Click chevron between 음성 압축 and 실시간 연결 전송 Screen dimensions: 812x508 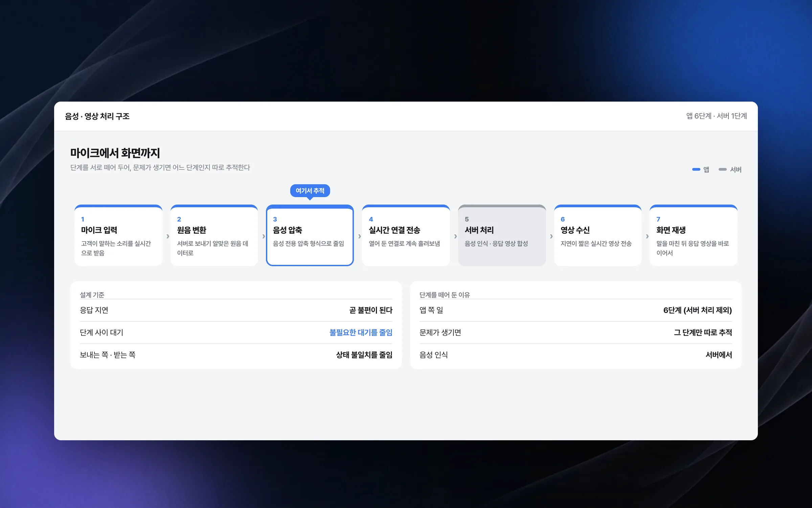tap(360, 236)
